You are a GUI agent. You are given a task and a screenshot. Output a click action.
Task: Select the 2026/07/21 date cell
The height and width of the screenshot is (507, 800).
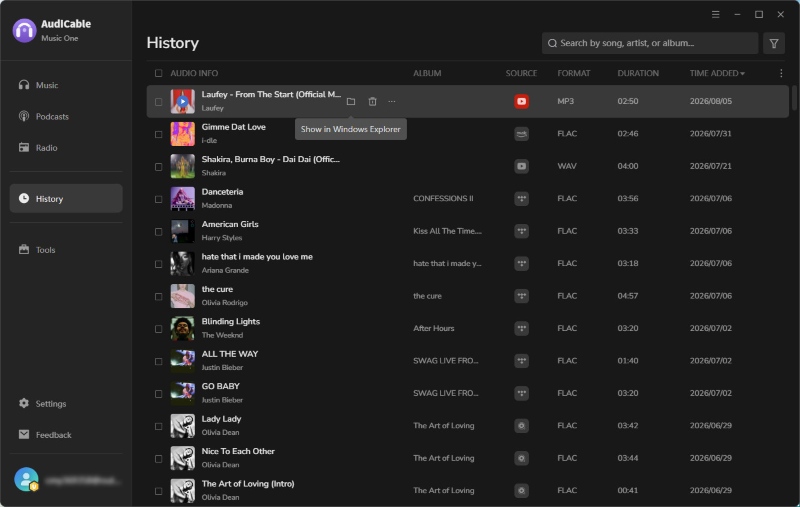pyautogui.click(x=711, y=166)
